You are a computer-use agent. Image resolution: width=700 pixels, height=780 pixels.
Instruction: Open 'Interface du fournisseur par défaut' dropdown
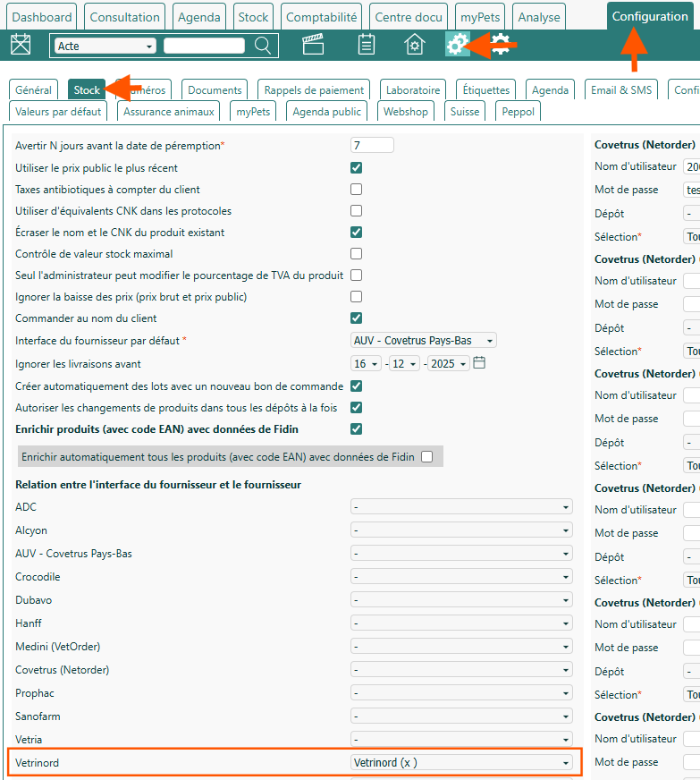[423, 340]
